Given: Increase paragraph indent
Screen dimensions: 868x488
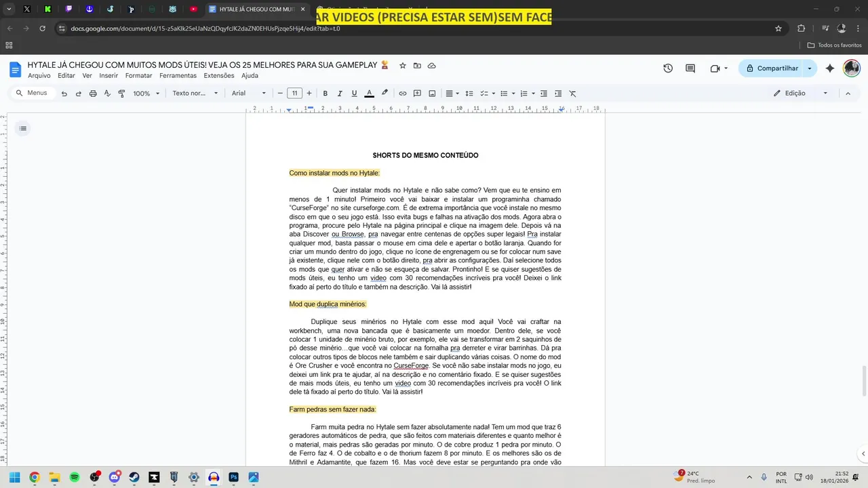Looking at the screenshot, I should 558,94.
